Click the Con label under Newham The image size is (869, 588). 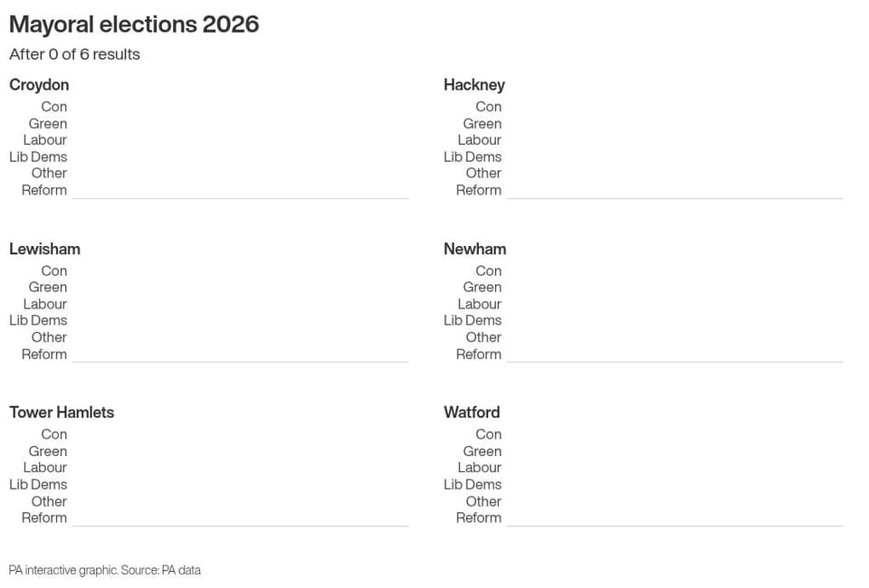pyautogui.click(x=488, y=270)
